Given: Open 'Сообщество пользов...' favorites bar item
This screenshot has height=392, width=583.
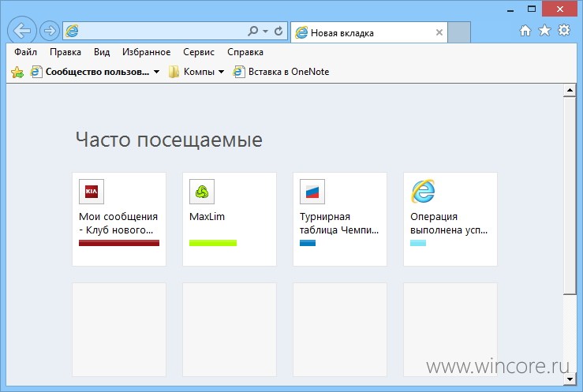Looking at the screenshot, I should pyautogui.click(x=90, y=72).
